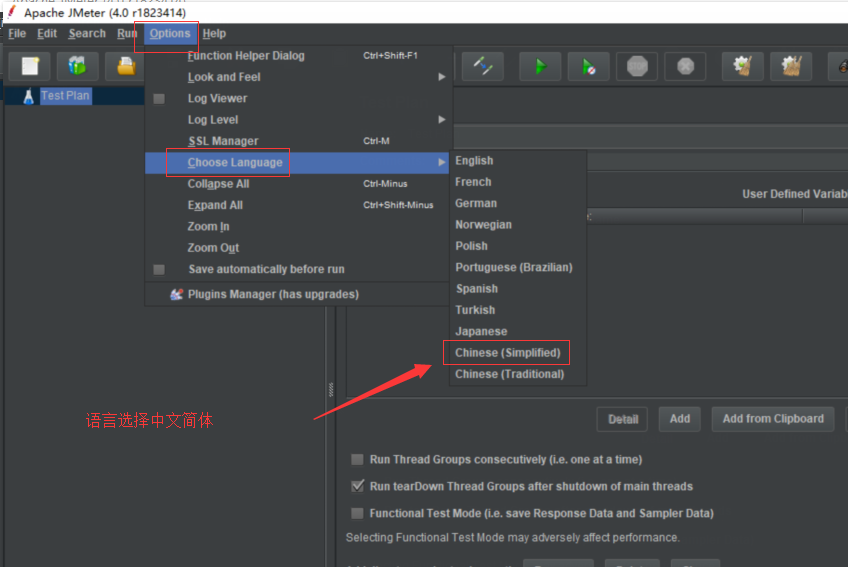Select Chinese (Traditional) language
The width and height of the screenshot is (848, 567).
tap(518, 374)
